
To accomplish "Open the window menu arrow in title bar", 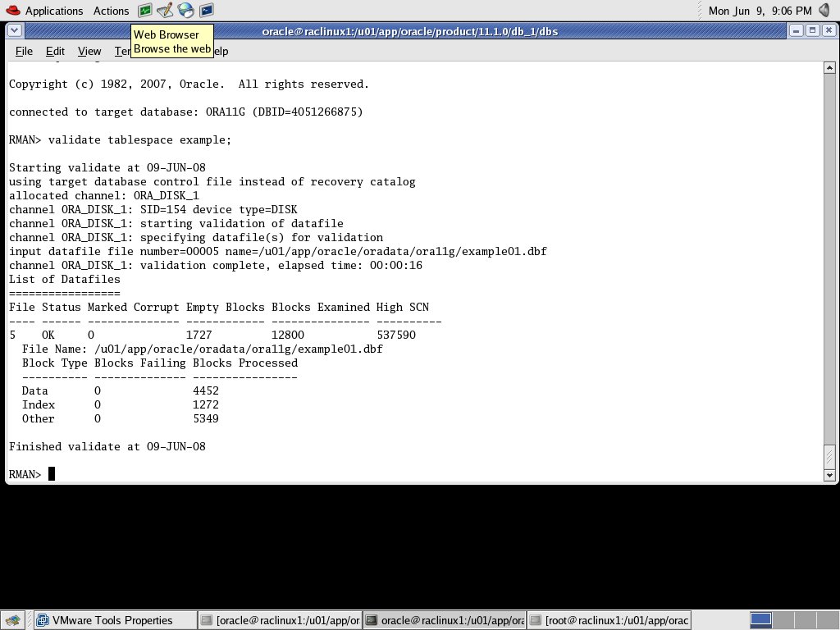I will pos(15,30).
